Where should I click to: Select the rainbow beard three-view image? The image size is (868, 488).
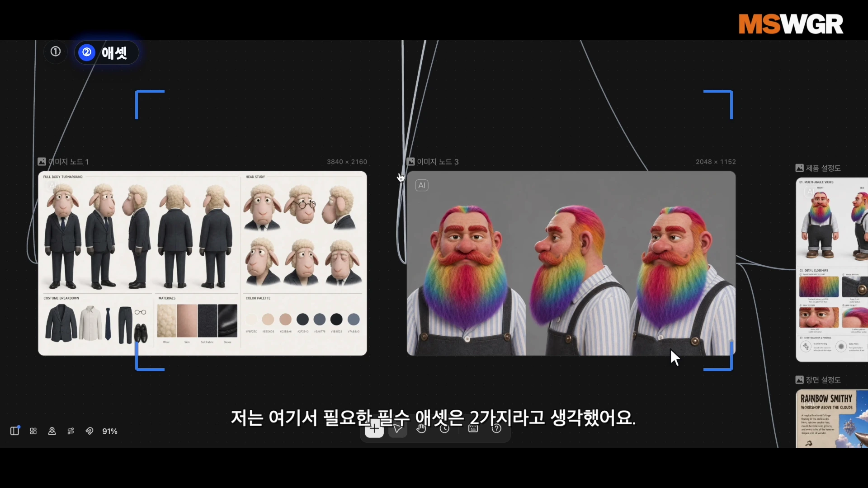click(571, 263)
